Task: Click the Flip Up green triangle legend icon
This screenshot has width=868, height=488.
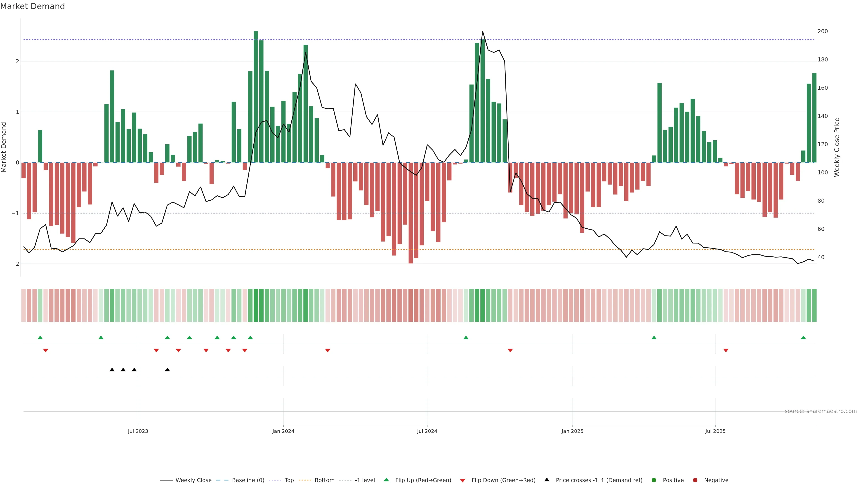Action: (x=386, y=480)
